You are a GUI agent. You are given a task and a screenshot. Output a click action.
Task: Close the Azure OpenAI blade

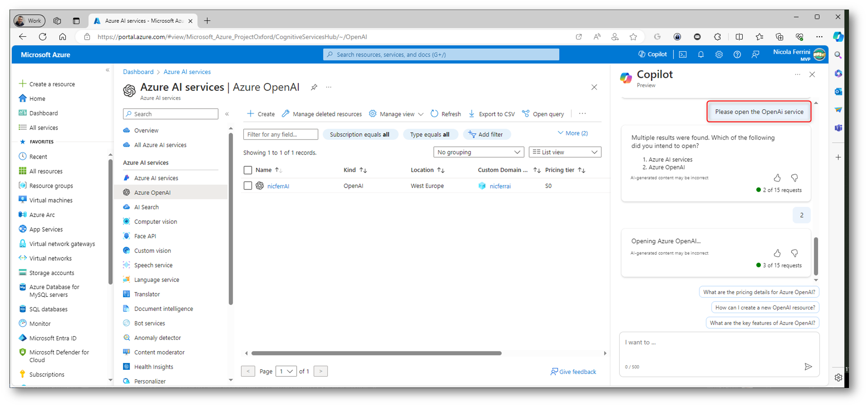click(594, 87)
